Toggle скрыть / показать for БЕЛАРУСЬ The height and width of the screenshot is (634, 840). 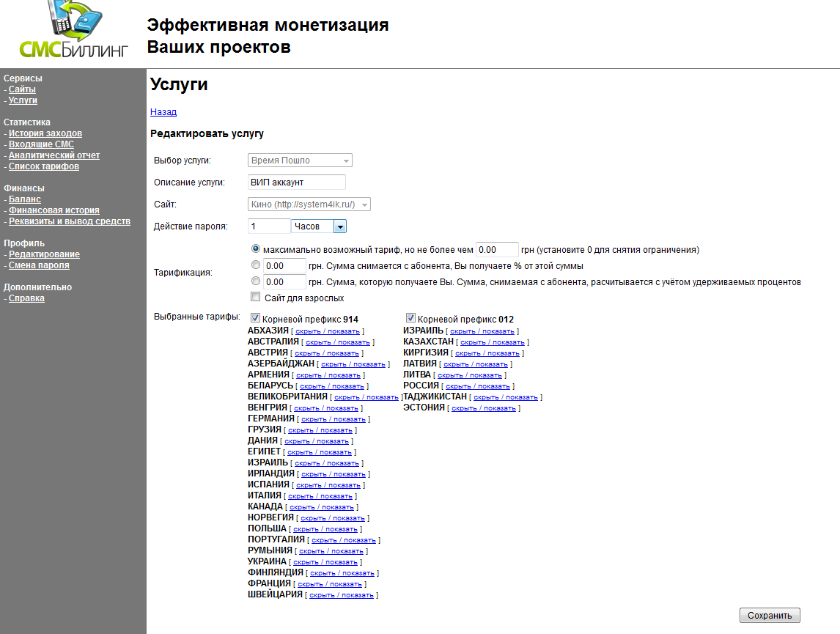click(332, 386)
